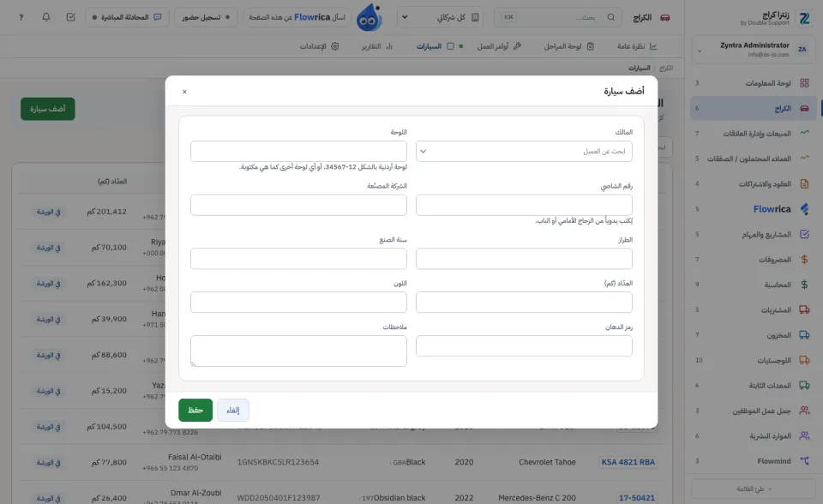Open المبيعات وإدارة العلاقات sidebar icon
The image size is (823, 504).
click(804, 134)
